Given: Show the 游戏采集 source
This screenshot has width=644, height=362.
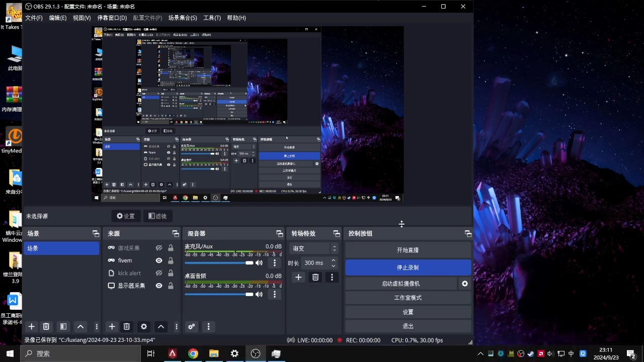Looking at the screenshot, I should (x=159, y=248).
